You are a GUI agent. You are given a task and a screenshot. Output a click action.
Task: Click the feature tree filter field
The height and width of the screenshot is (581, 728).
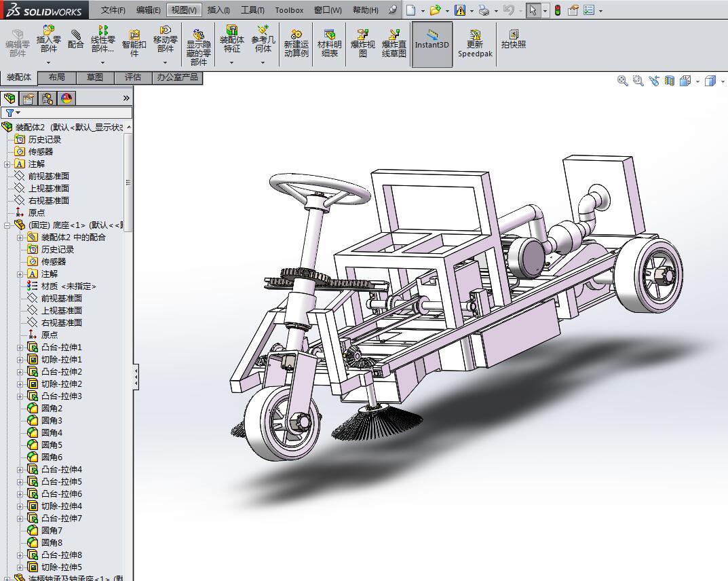(66, 113)
